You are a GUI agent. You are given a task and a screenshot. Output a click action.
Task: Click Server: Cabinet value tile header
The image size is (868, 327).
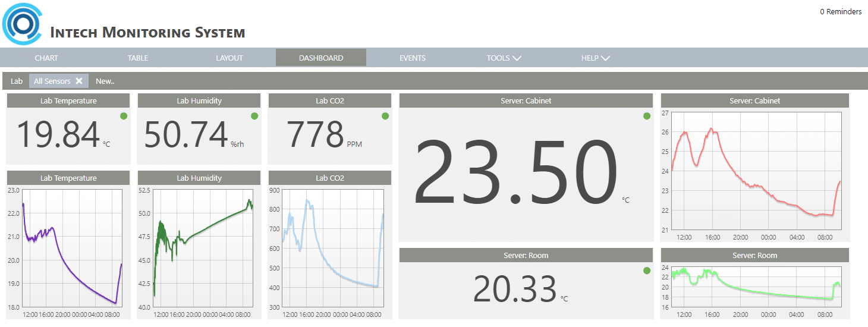pyautogui.click(x=526, y=100)
